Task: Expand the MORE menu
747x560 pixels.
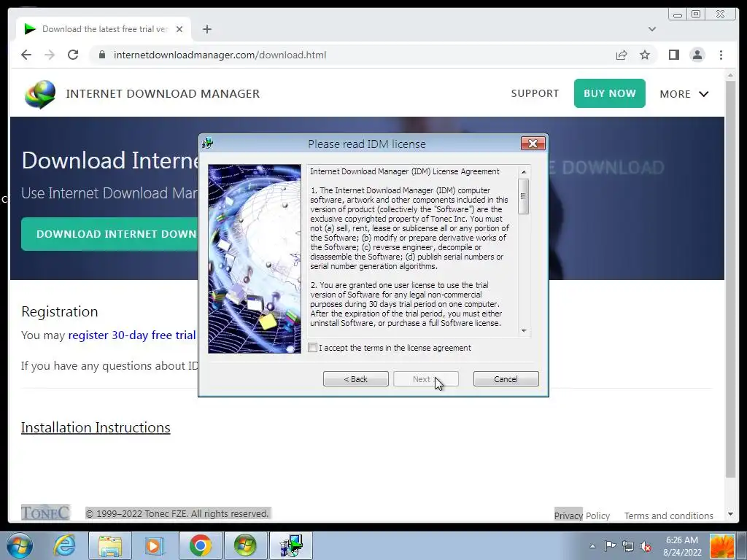Action: click(x=684, y=94)
